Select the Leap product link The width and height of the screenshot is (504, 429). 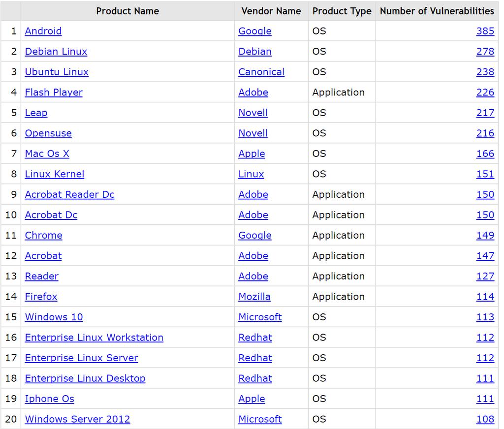36,113
